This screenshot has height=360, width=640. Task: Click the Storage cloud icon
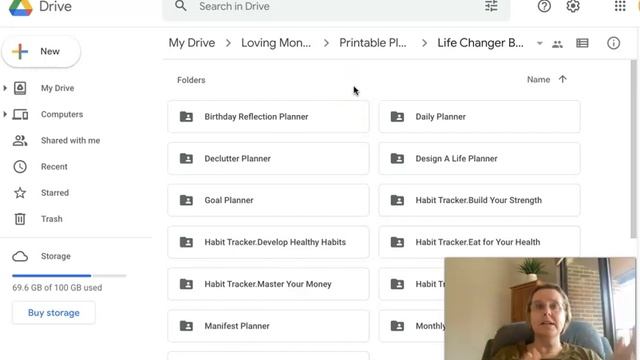click(x=20, y=256)
